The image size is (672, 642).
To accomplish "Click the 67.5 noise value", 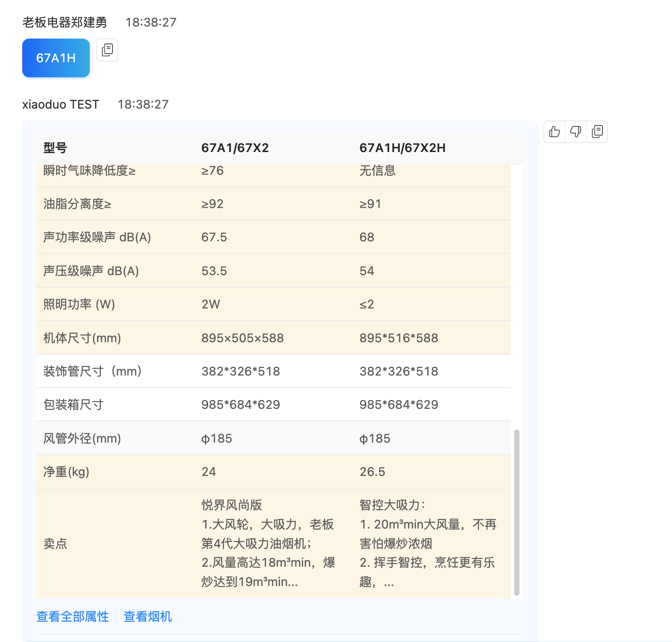I will click(x=214, y=237).
